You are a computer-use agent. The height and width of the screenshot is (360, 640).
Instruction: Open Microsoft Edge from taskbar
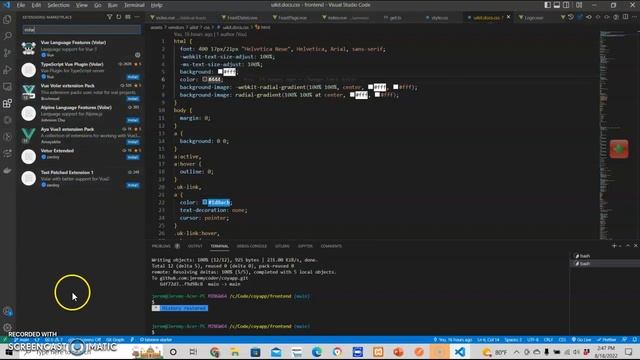[x=317, y=352]
